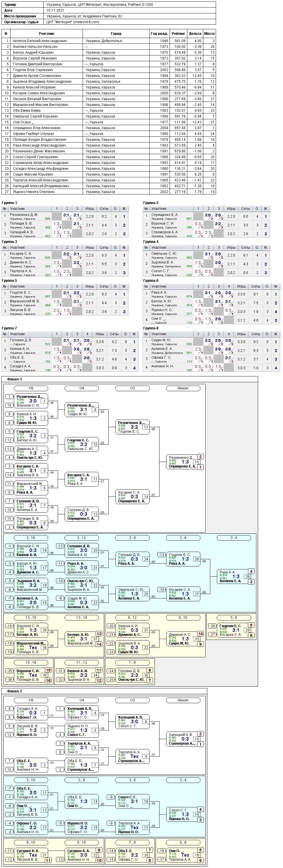Select 'Гоцуляк Егор Сергеевич' participant row
283x868 pixels.
coord(109,70)
